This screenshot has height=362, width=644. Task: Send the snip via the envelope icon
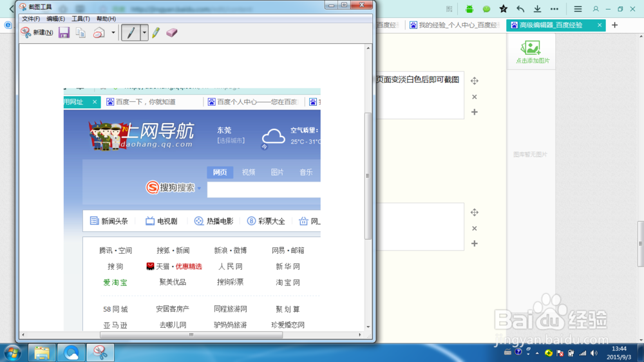[x=99, y=32]
